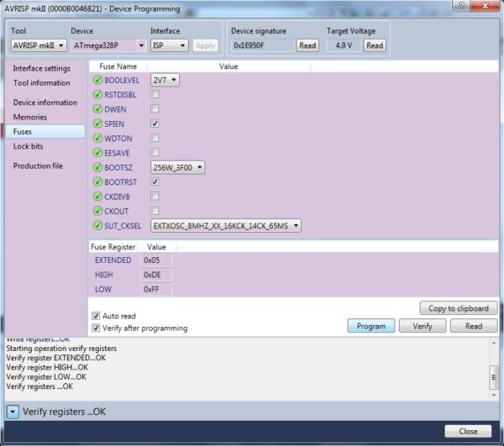The height and width of the screenshot is (446, 504).
Task: Click the help question mark in title bar
Action: click(461, 6)
